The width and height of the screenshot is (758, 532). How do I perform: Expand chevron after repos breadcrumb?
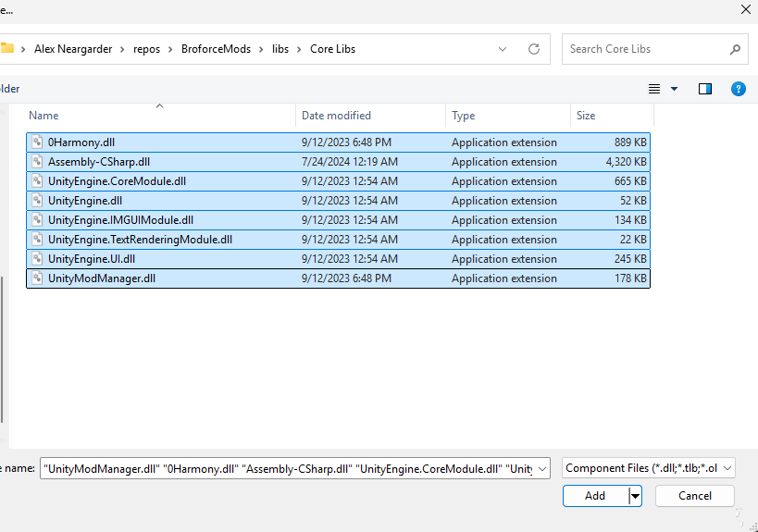coord(170,49)
